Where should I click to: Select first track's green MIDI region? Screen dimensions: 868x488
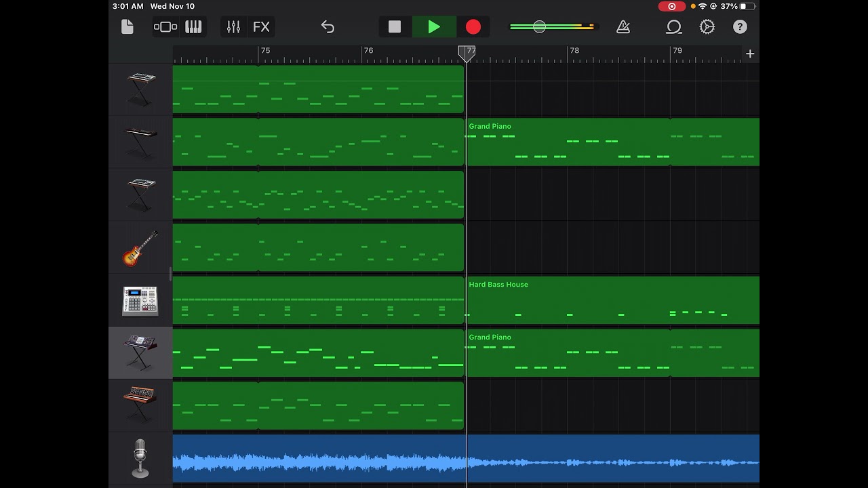(318, 89)
